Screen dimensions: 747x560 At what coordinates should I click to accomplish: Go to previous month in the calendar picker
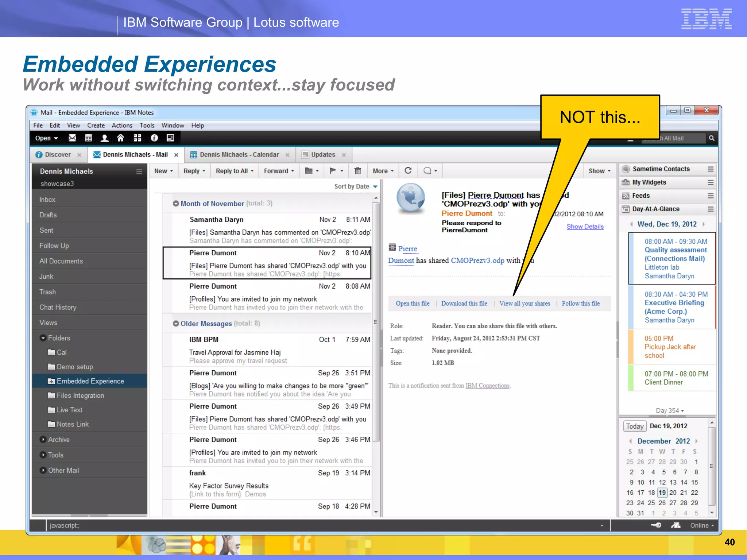tap(630, 441)
